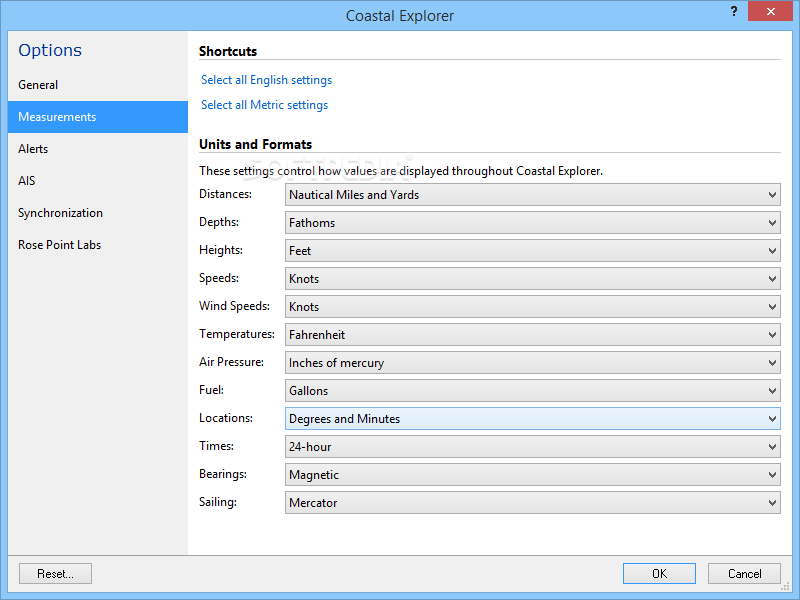Click the Reset... button
Image resolution: width=800 pixels, height=600 pixels.
pos(55,574)
